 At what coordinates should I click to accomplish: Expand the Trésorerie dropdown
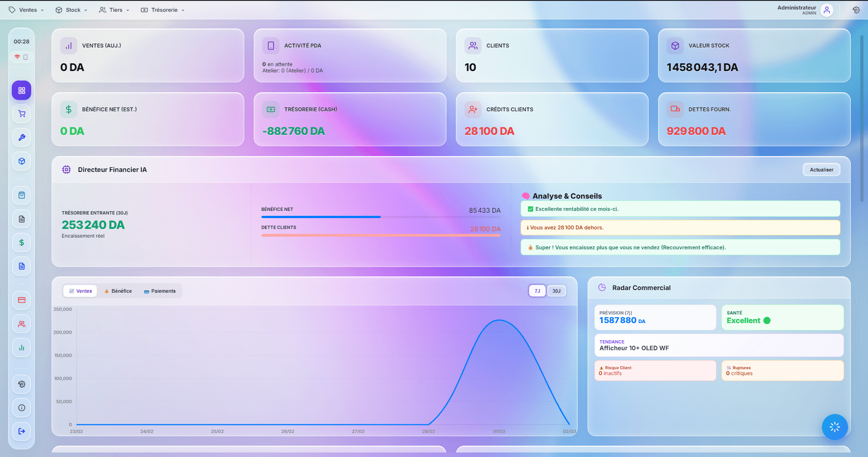pos(162,10)
